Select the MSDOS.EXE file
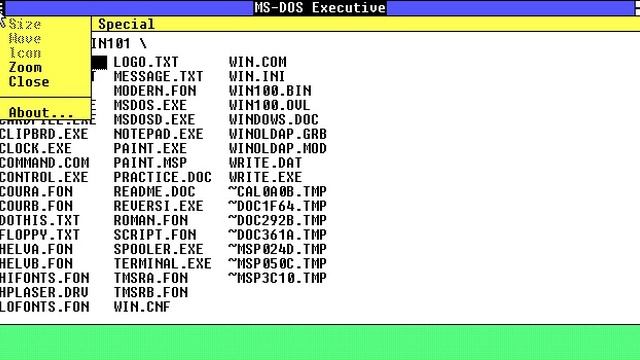 pyautogui.click(x=150, y=105)
